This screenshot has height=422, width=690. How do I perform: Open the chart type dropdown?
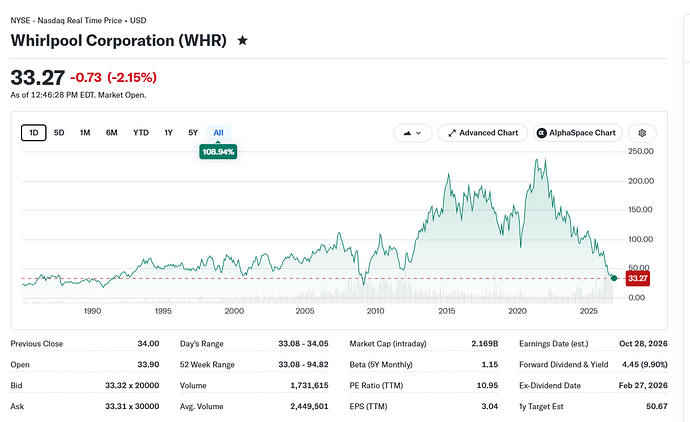tap(412, 133)
